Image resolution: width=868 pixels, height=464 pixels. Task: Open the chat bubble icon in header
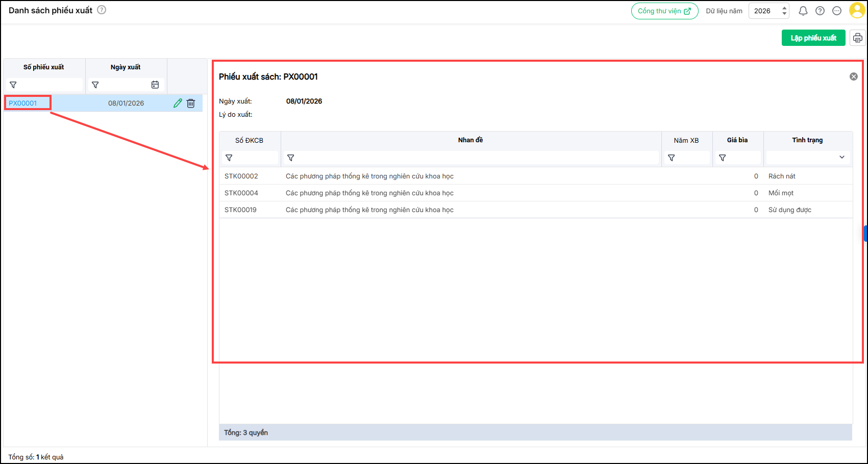(x=837, y=11)
